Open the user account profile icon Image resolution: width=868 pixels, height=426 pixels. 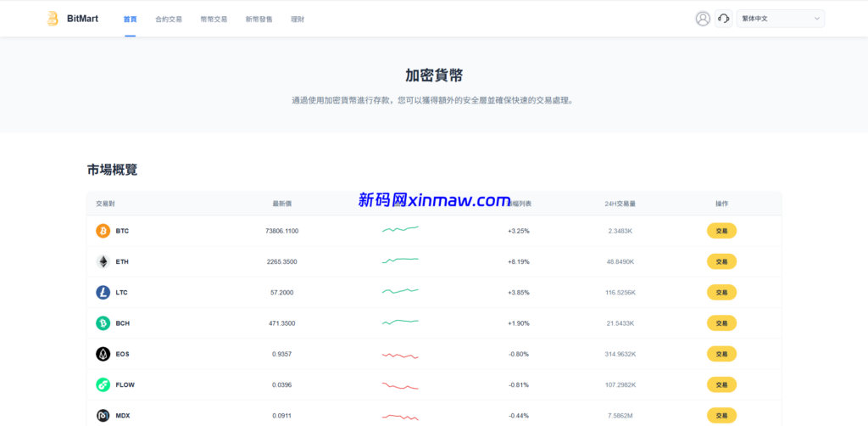point(703,19)
